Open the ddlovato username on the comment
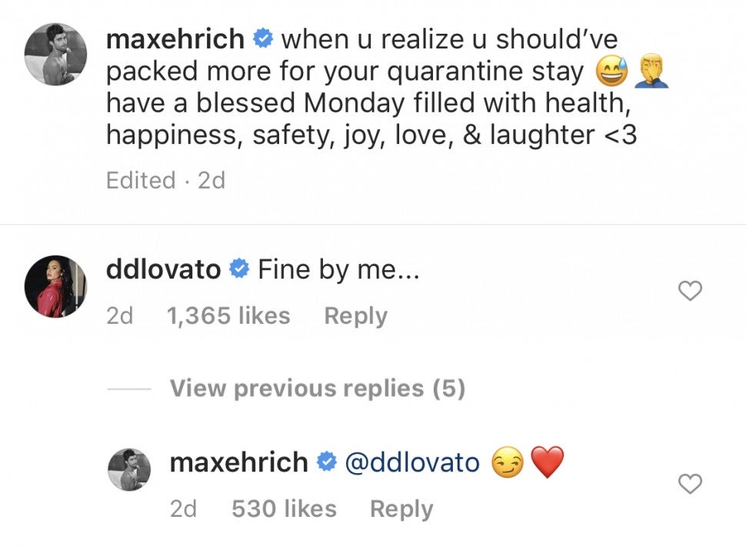The width and height of the screenshot is (746, 560). coord(163,270)
